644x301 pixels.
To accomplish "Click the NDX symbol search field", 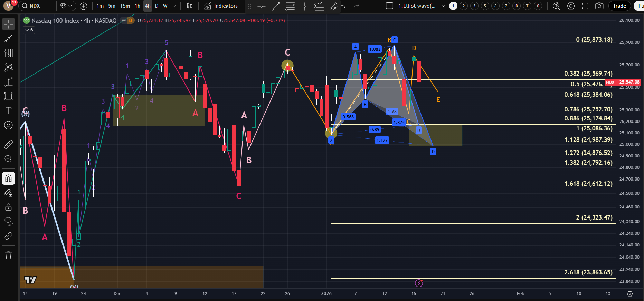I will click(38, 6).
